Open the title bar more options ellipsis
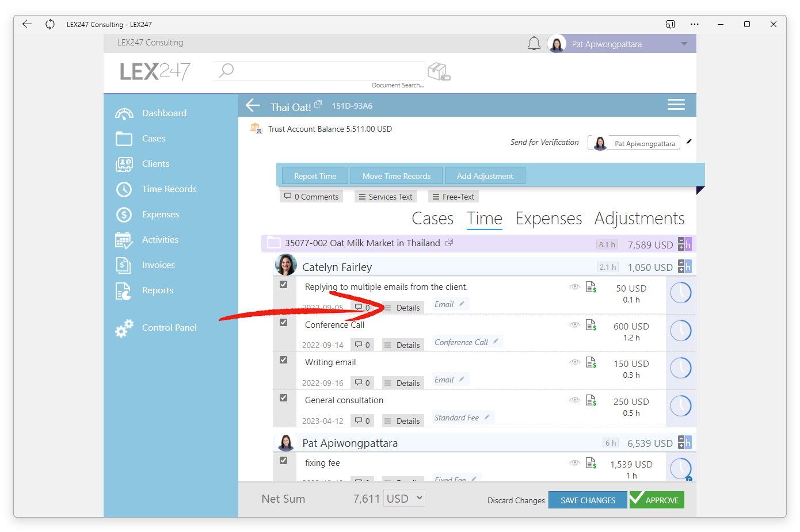The width and height of the screenshot is (800, 532). point(695,24)
